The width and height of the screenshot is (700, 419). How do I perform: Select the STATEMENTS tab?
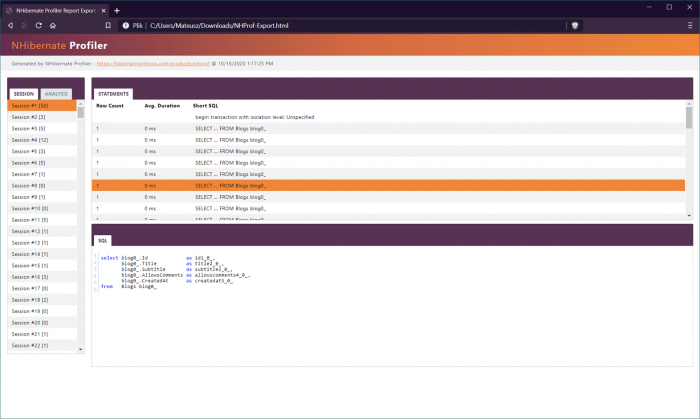point(113,94)
